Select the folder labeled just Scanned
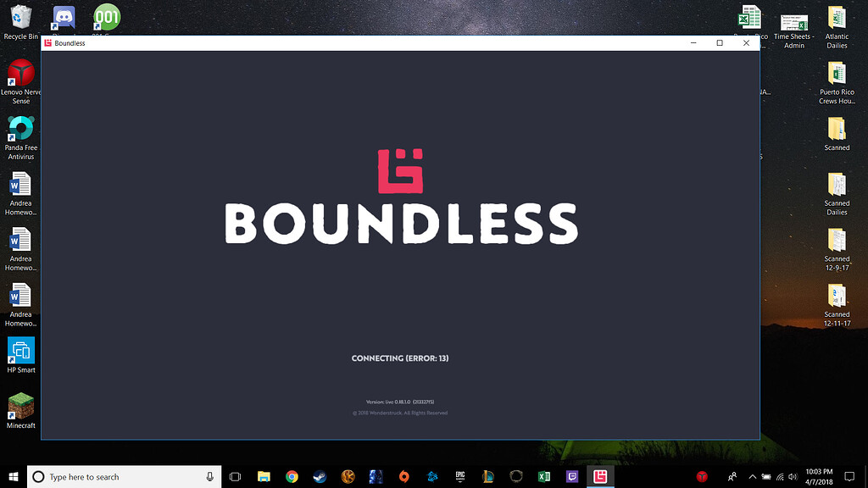The width and height of the screenshot is (868, 488). pyautogui.click(x=837, y=134)
